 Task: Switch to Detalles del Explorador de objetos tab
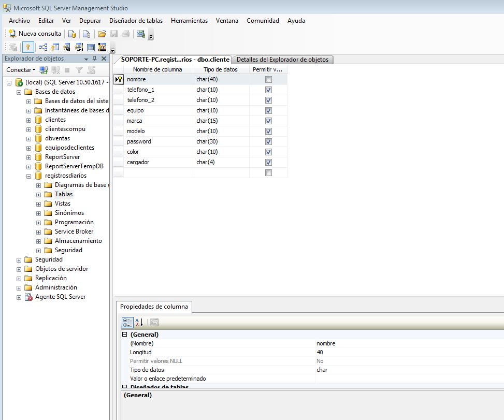tap(282, 60)
